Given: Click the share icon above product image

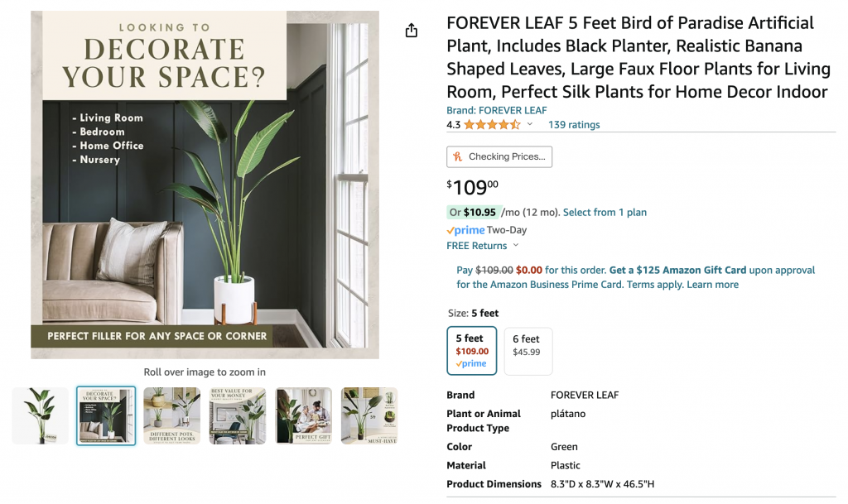Looking at the screenshot, I should tap(412, 31).
